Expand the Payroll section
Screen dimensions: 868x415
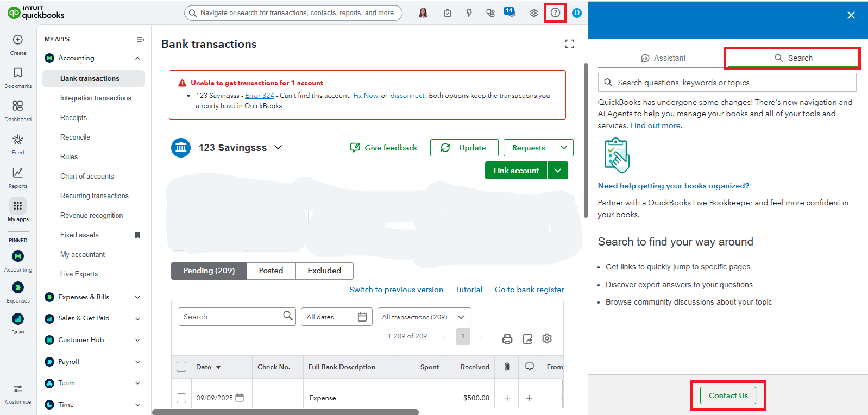(x=137, y=362)
